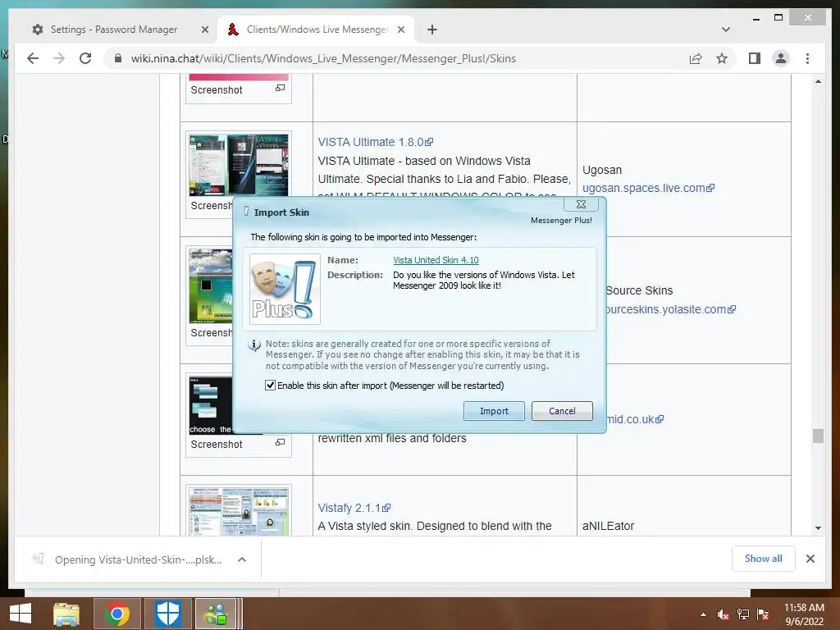
Task: Cancel the Import Skin dialog
Action: click(x=562, y=411)
